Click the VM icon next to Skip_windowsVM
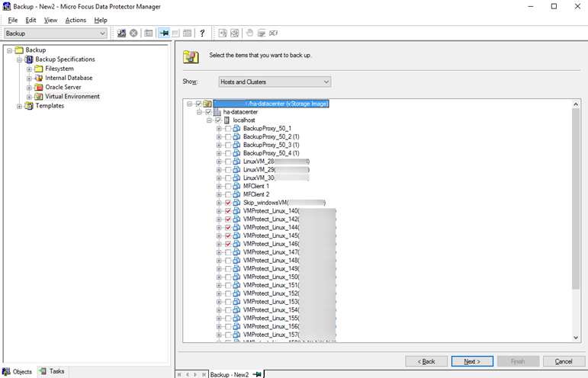 (236, 203)
